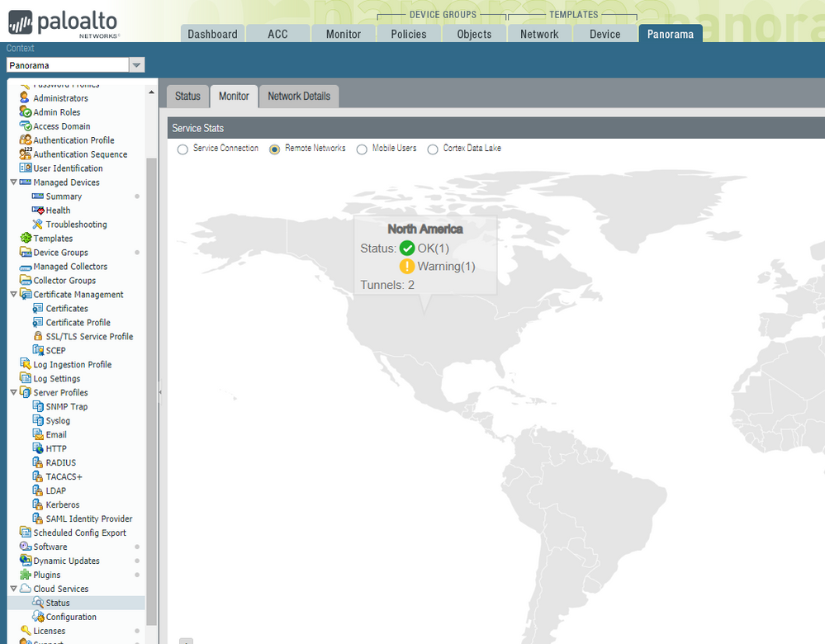825x644 pixels.
Task: Click the sidebar collapse splitter handle
Action: [x=159, y=393]
